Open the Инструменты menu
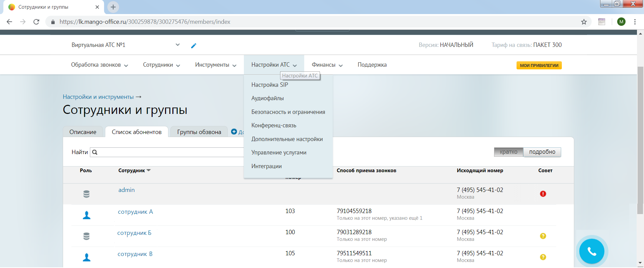The height and width of the screenshot is (268, 644). 216,65
